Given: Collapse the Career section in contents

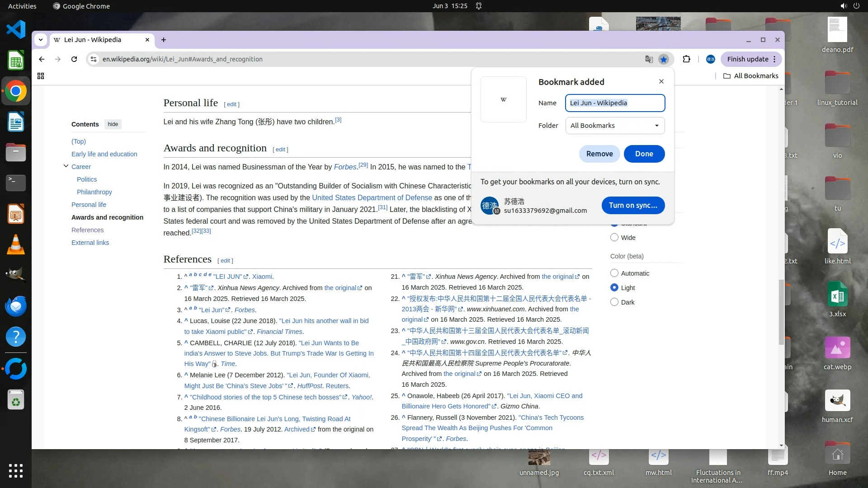Looking at the screenshot, I should click(66, 166).
